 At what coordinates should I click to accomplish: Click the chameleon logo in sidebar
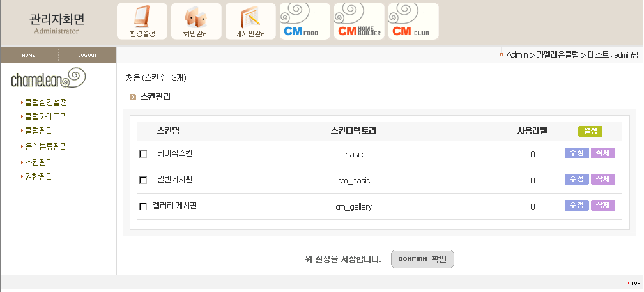[48, 79]
